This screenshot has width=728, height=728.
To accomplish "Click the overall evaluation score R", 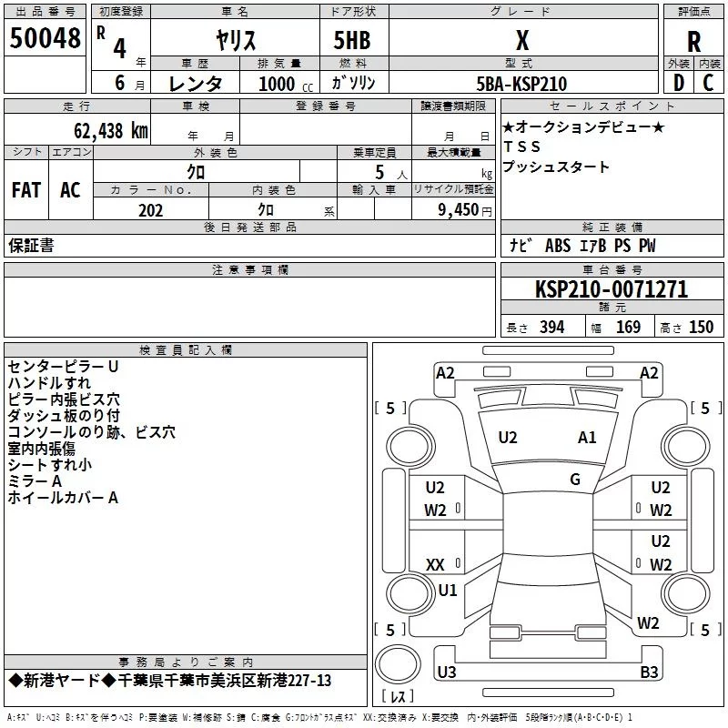I will tap(693, 42).
